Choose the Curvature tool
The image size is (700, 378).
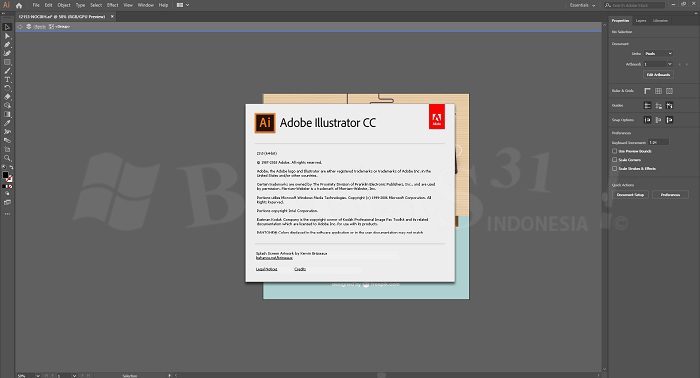[7, 54]
